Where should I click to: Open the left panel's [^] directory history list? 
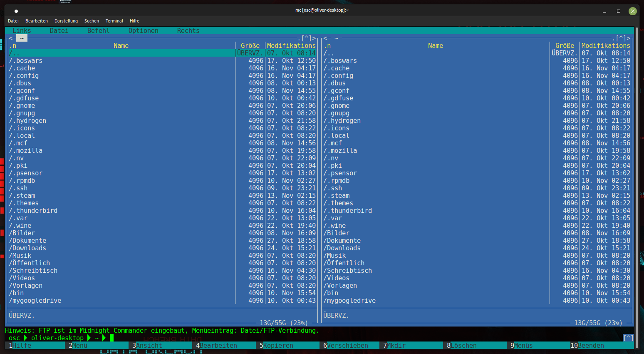pos(306,38)
